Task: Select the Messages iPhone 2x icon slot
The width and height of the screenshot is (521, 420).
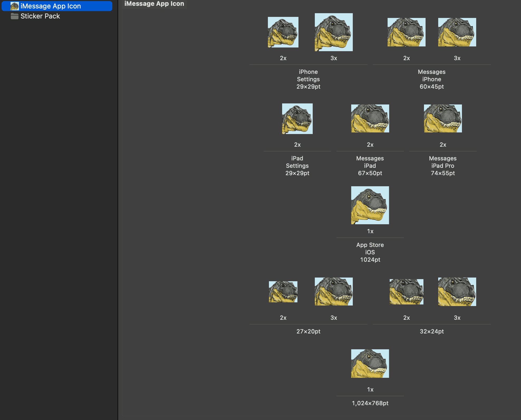Action: coord(407,32)
